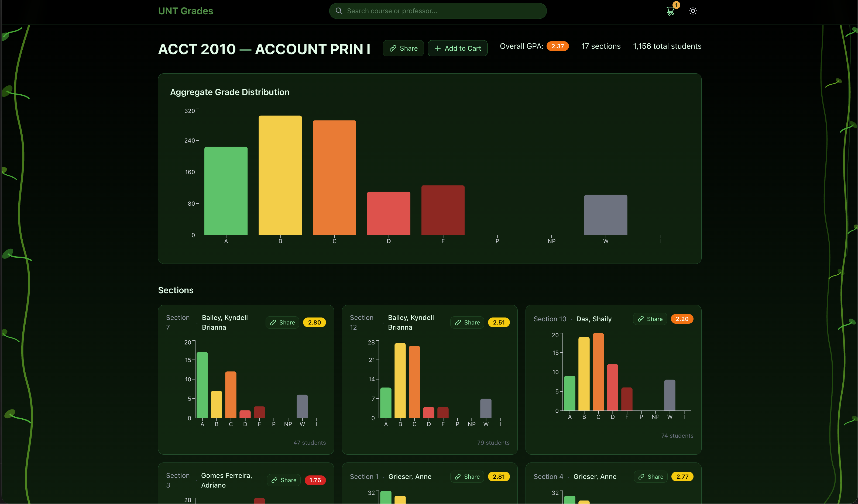This screenshot has width=858, height=504.
Task: Share Section 7 Bailey, Kyndell Brianna
Action: 282,322
